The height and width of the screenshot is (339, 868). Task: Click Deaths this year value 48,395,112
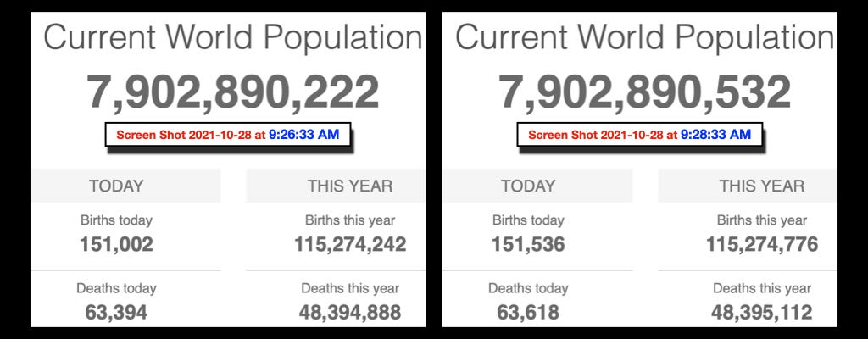tap(762, 313)
